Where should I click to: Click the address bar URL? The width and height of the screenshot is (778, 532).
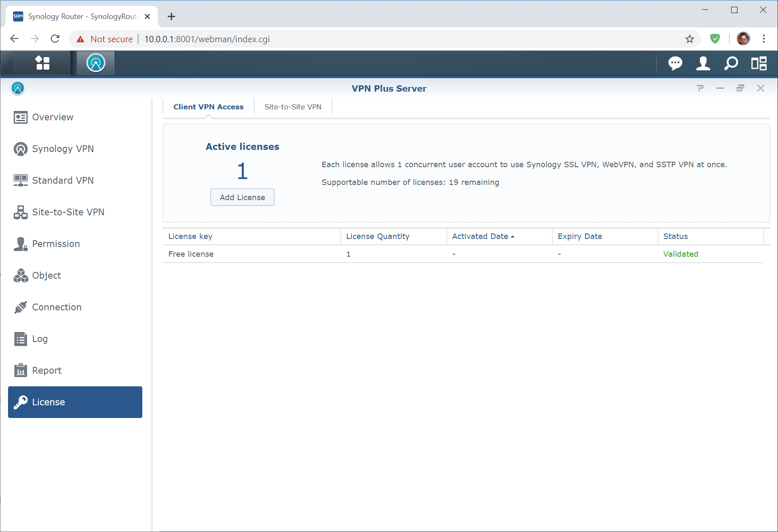click(x=207, y=39)
